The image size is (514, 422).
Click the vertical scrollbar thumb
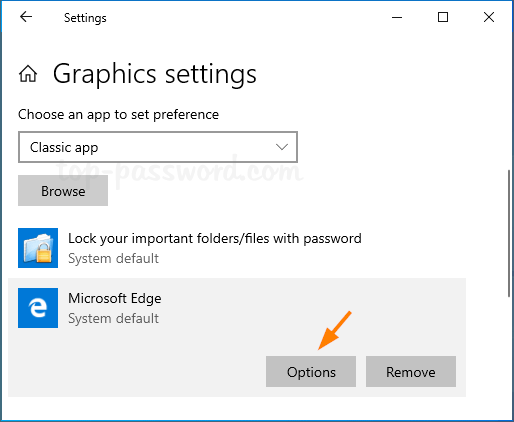[x=509, y=233]
